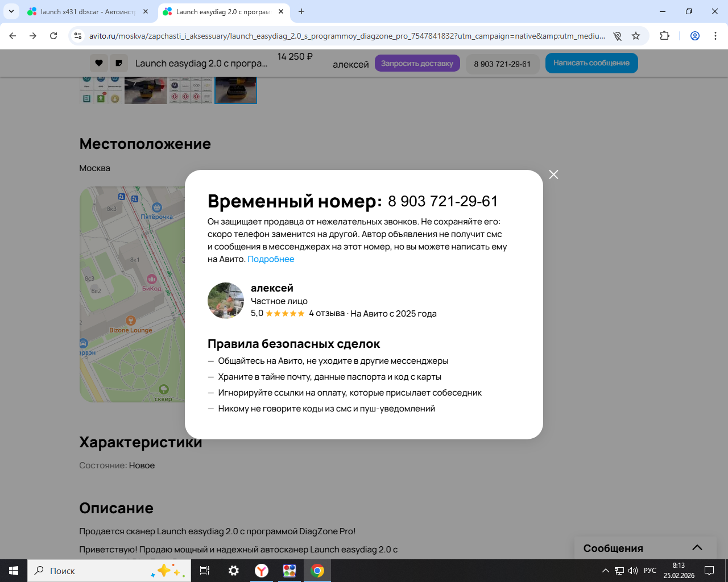Open the note icon beside the heart
Screen dimensions: 728x582
(119, 63)
